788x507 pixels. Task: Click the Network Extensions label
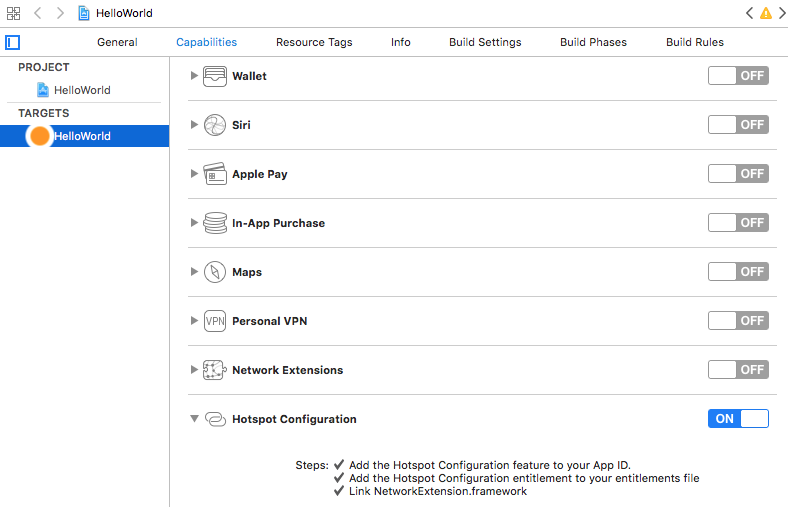(287, 370)
